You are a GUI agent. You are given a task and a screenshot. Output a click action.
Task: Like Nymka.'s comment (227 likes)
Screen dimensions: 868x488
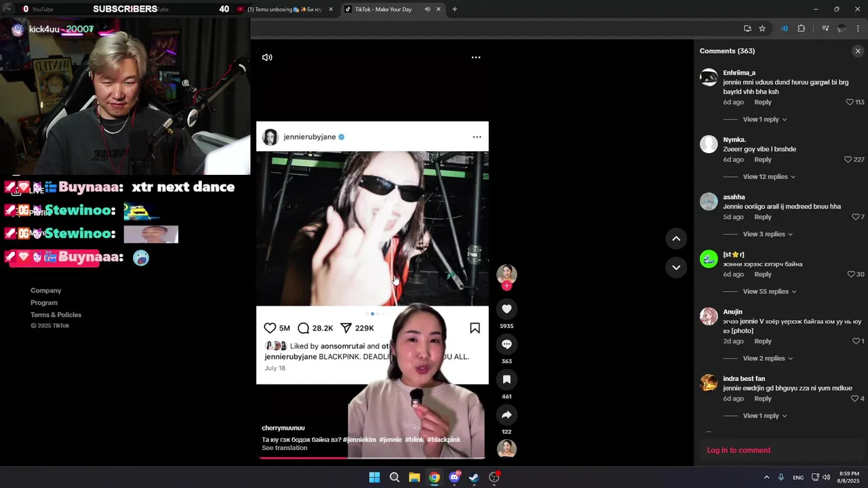(x=848, y=160)
